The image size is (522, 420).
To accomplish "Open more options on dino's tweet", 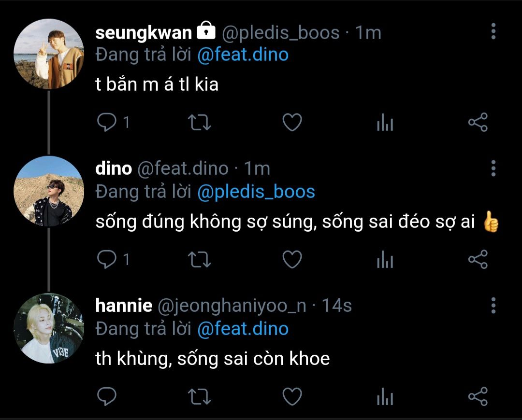I will [x=493, y=168].
